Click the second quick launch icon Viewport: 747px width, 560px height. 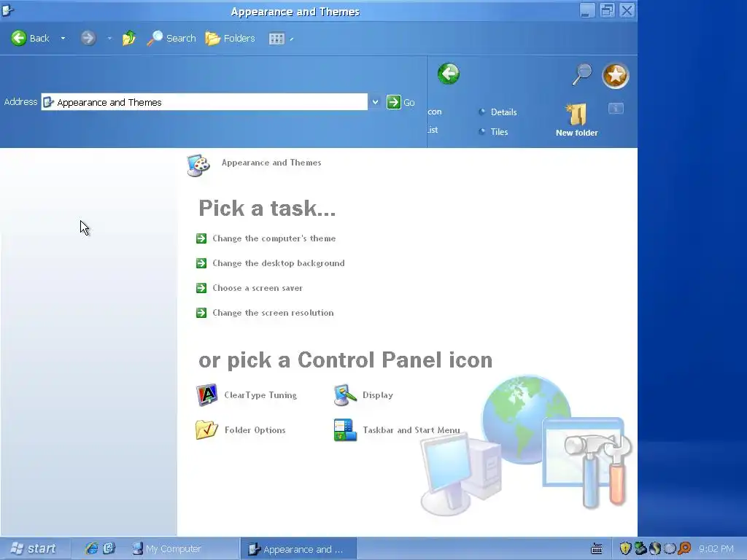pyautogui.click(x=109, y=548)
